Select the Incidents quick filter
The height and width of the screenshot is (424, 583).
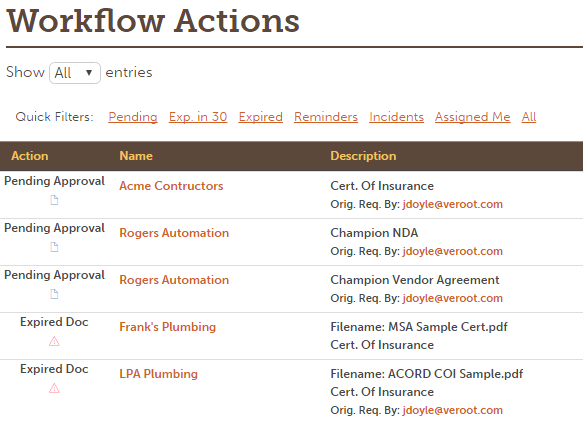tap(396, 117)
